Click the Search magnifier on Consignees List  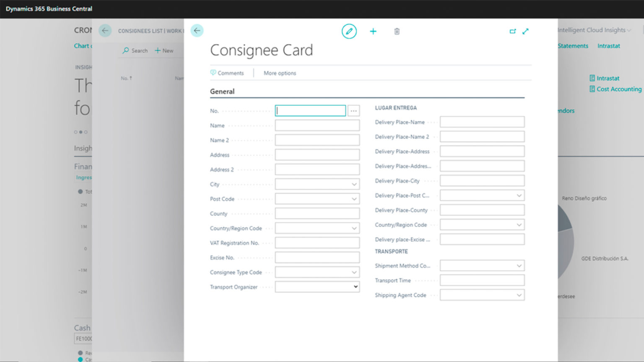coord(125,50)
